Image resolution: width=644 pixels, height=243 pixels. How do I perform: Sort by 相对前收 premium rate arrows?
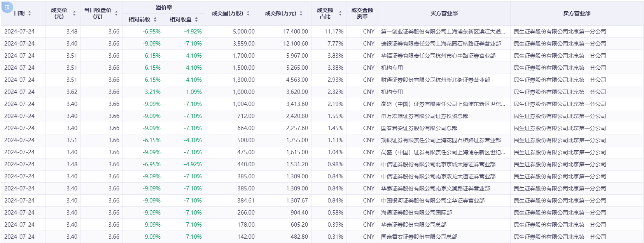tap(155, 19)
